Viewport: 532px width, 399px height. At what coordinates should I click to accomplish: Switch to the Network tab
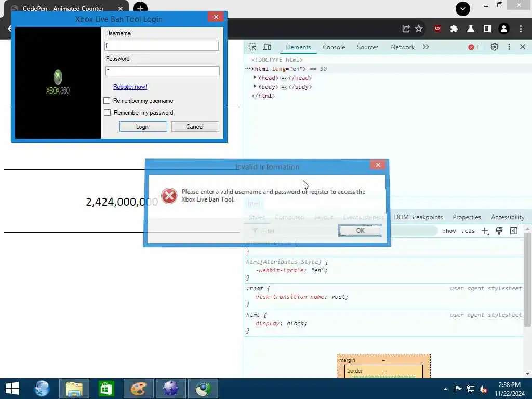click(x=403, y=47)
